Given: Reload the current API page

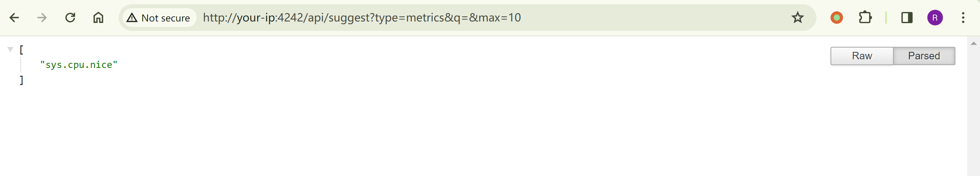Looking at the screenshot, I should tap(70, 18).
